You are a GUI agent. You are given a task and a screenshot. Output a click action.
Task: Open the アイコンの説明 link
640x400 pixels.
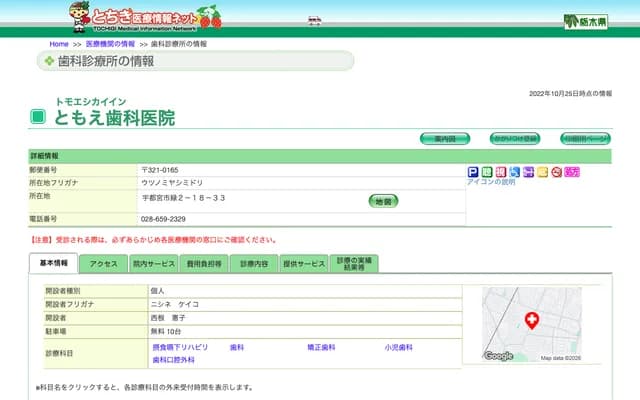click(x=491, y=182)
